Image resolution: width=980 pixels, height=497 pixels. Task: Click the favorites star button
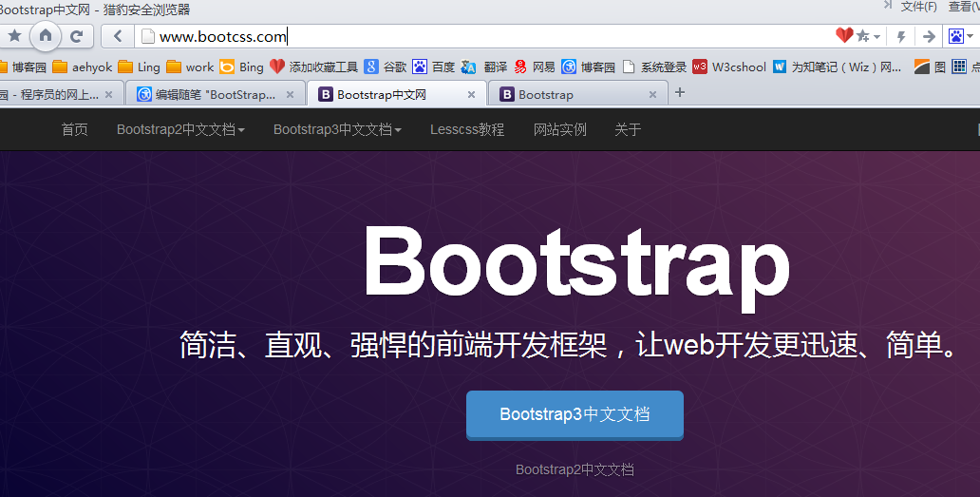pyautogui.click(x=15, y=35)
